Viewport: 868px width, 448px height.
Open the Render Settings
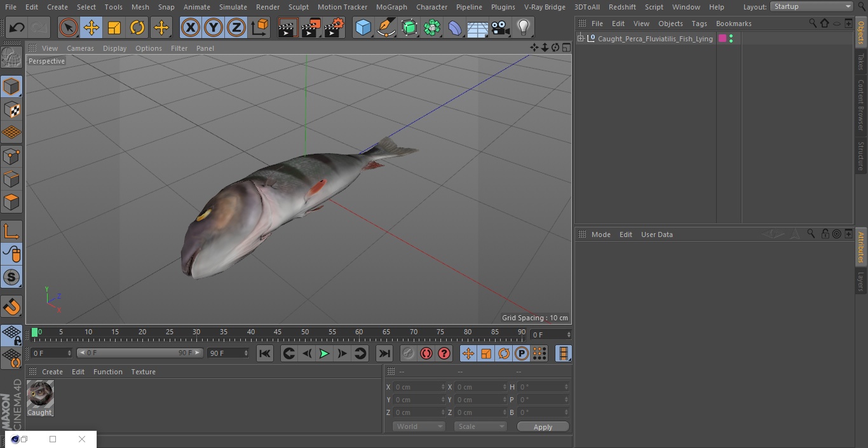click(334, 27)
